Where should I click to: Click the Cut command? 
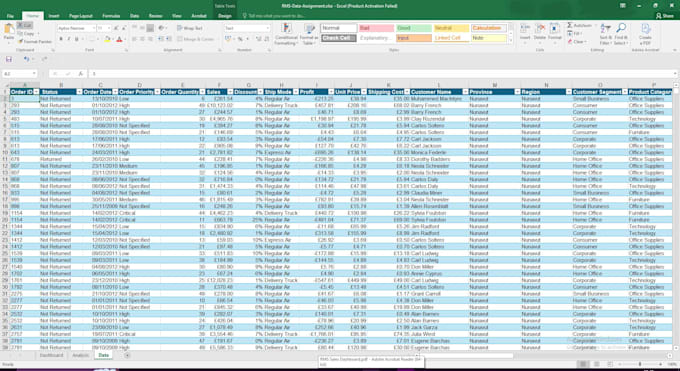pos(25,26)
